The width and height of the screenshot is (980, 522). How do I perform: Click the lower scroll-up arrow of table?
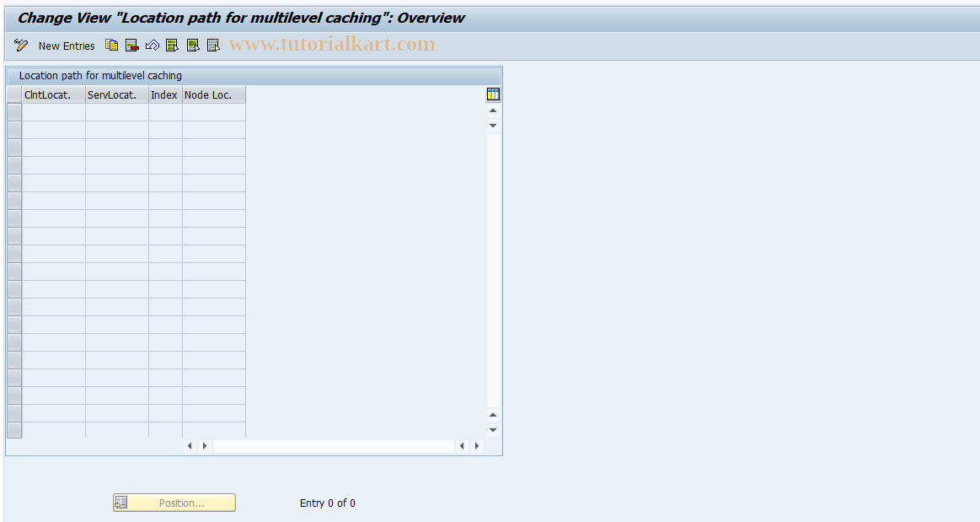(493, 415)
